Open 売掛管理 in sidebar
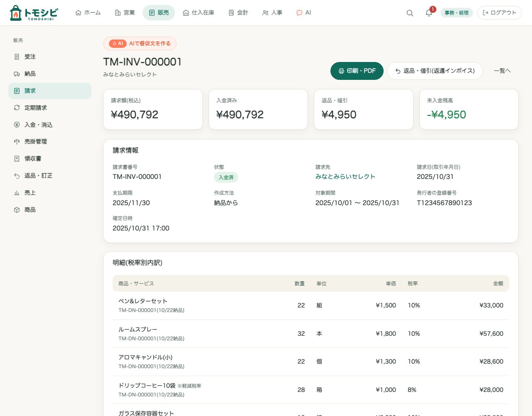The height and width of the screenshot is (416, 532). pyautogui.click(x=50, y=141)
